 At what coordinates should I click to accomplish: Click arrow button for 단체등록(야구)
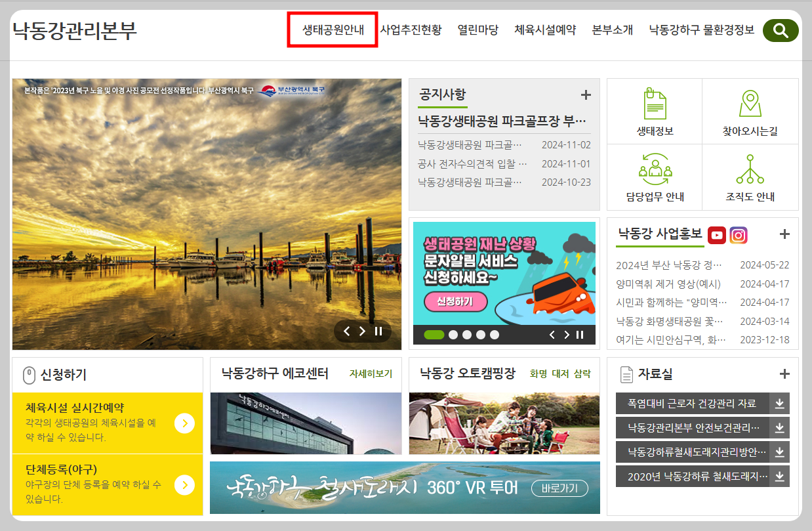pos(184,485)
